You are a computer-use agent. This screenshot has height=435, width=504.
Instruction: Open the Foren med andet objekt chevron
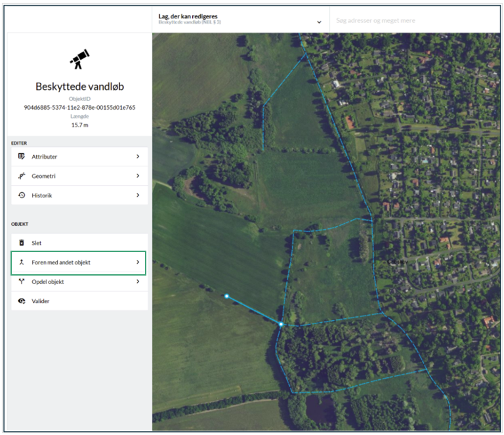(138, 262)
